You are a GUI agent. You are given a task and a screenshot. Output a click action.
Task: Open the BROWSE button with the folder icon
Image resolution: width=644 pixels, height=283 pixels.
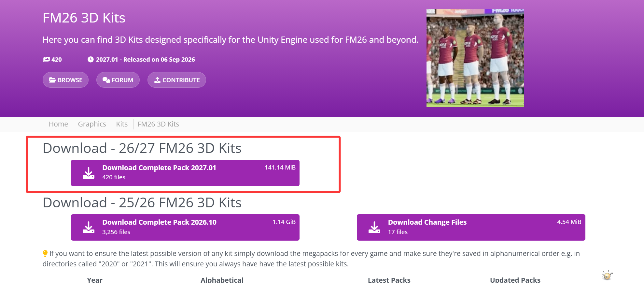pyautogui.click(x=65, y=80)
